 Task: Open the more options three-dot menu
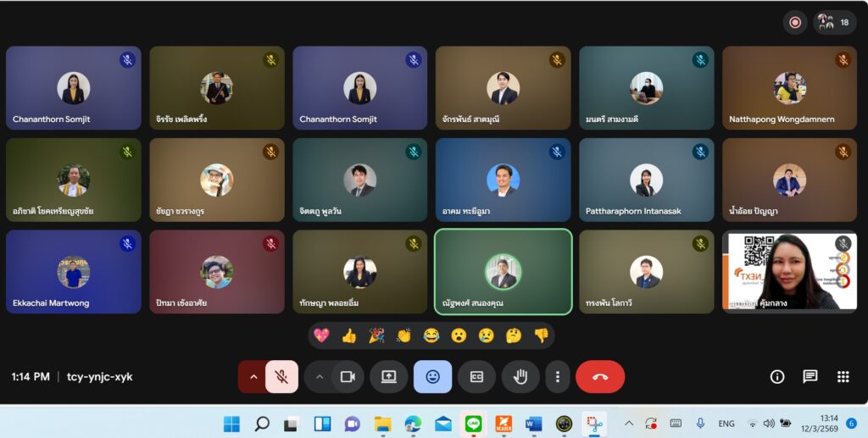coord(557,377)
